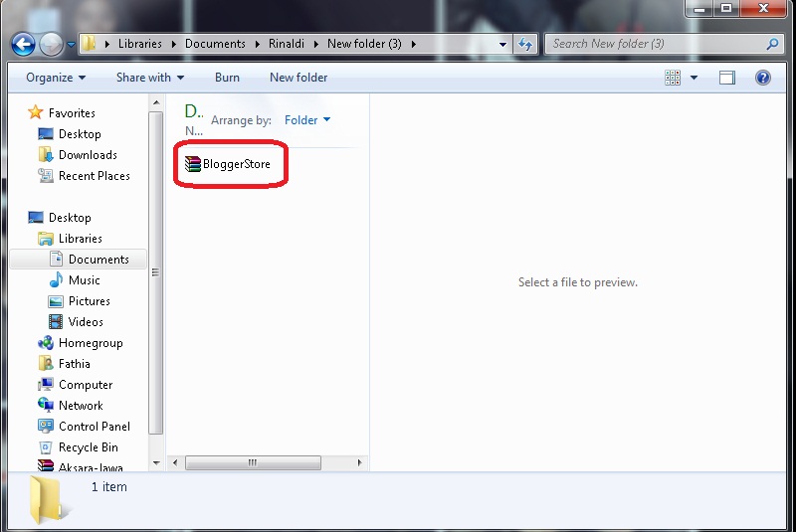
Task: Create a New folder from toolbar
Action: coord(298,78)
